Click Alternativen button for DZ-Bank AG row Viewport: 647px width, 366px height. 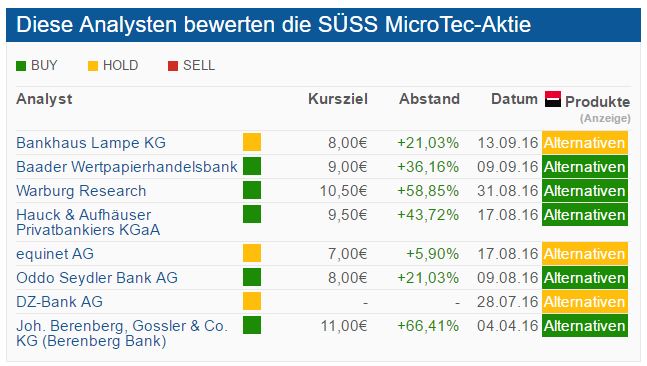(x=585, y=302)
